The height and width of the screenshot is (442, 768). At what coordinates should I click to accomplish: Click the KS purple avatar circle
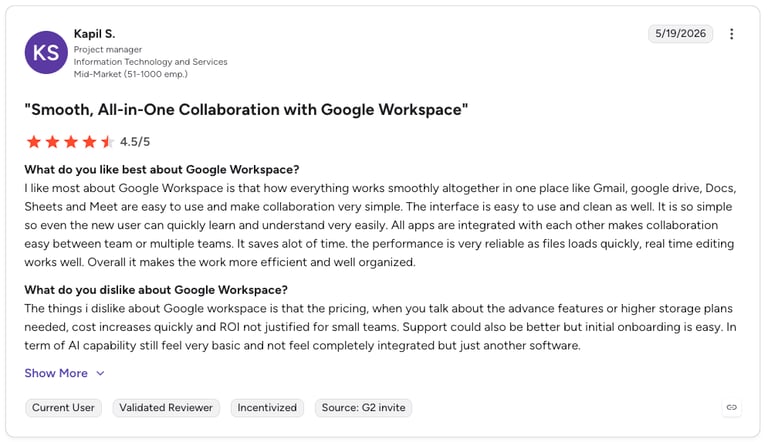coord(46,52)
